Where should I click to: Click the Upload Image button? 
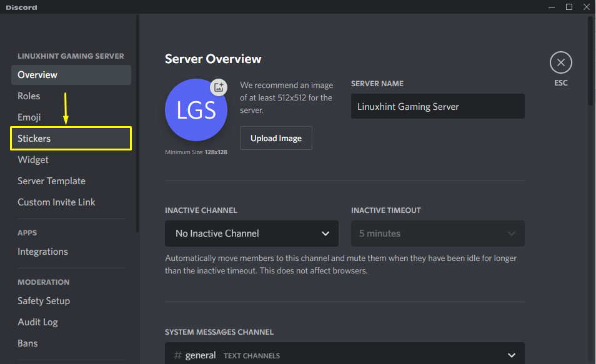tap(276, 137)
